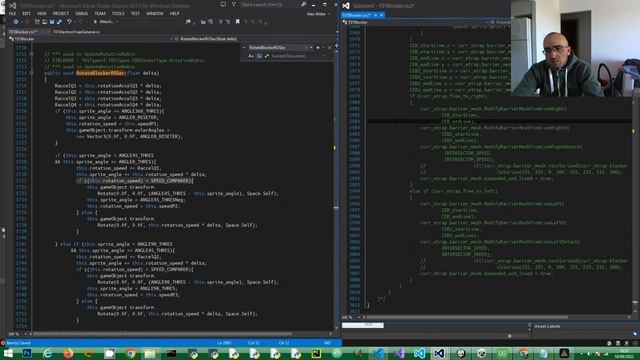Image resolution: width=640 pixels, height=360 pixels.
Task: Open File Explorer from the taskbar
Action: 150,353
